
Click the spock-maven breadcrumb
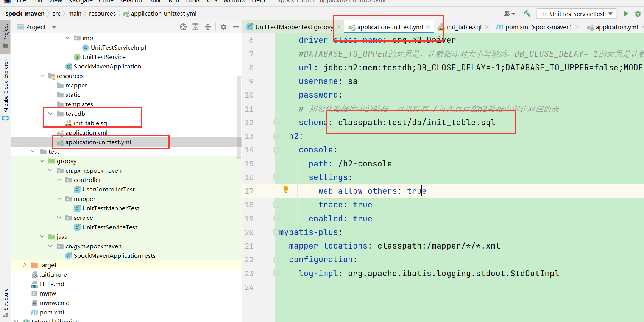coord(25,14)
